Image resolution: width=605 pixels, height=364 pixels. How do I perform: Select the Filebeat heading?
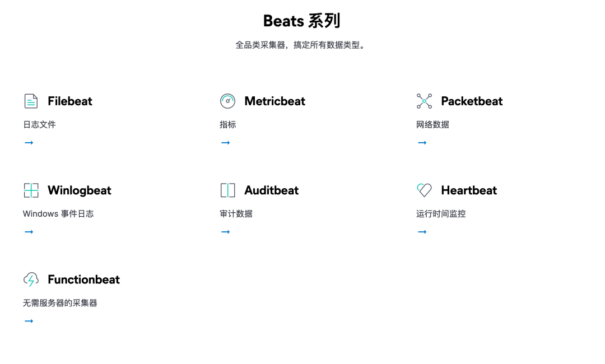click(70, 101)
